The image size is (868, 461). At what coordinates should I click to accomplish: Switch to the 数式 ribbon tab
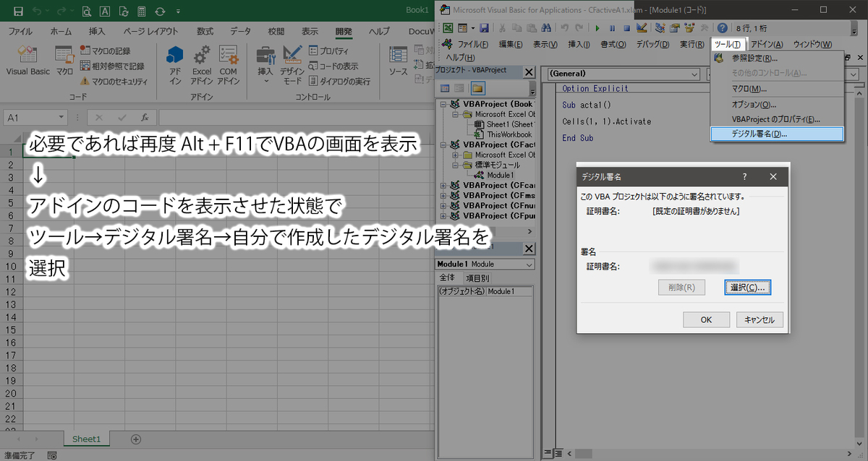[x=205, y=32]
